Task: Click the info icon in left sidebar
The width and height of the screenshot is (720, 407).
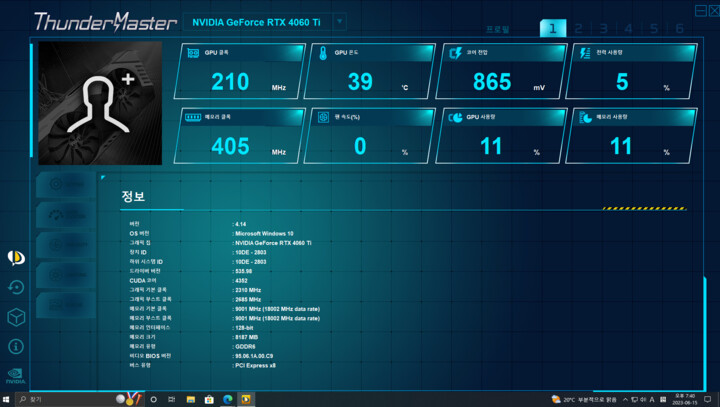Action: pyautogui.click(x=16, y=346)
